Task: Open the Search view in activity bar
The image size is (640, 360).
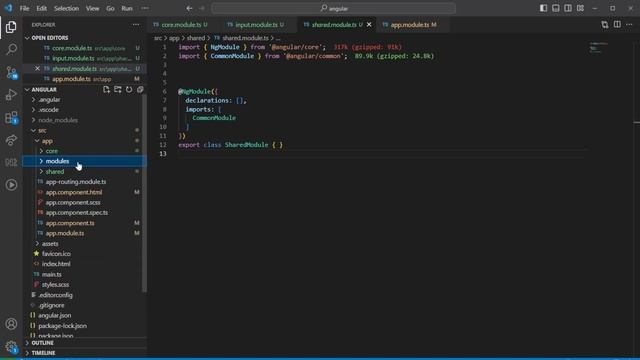Action: click(x=11, y=49)
